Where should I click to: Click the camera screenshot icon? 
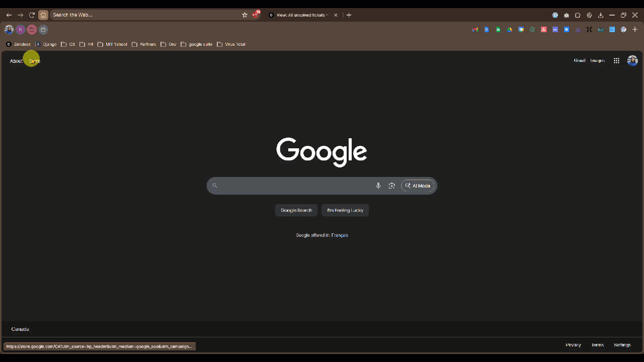tap(567, 15)
